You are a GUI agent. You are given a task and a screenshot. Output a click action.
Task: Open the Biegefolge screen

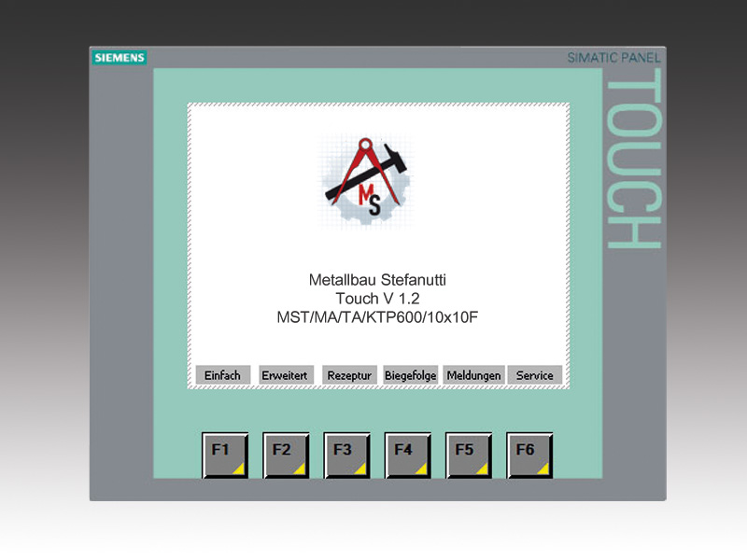pyautogui.click(x=411, y=375)
